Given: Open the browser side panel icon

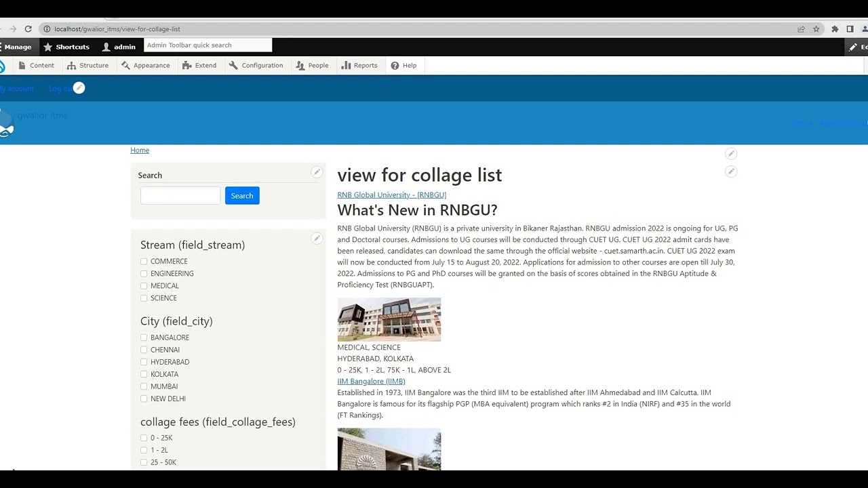Looking at the screenshot, I should click(x=850, y=29).
